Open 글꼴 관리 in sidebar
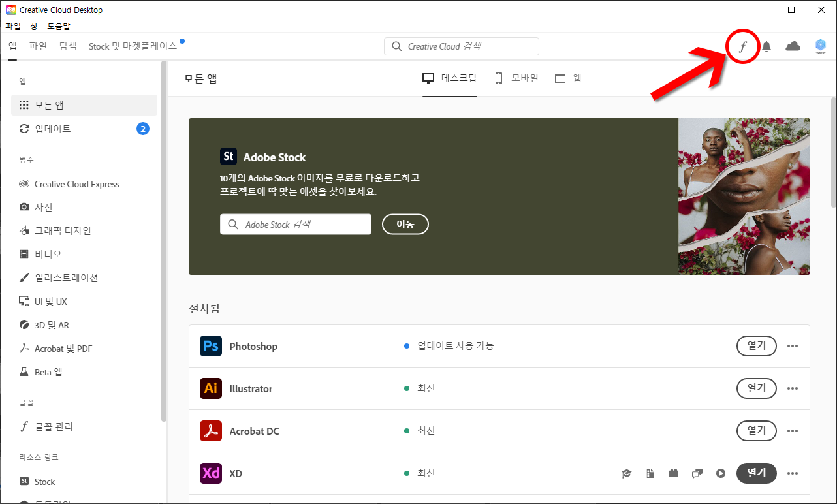The image size is (837, 504). coord(84,426)
